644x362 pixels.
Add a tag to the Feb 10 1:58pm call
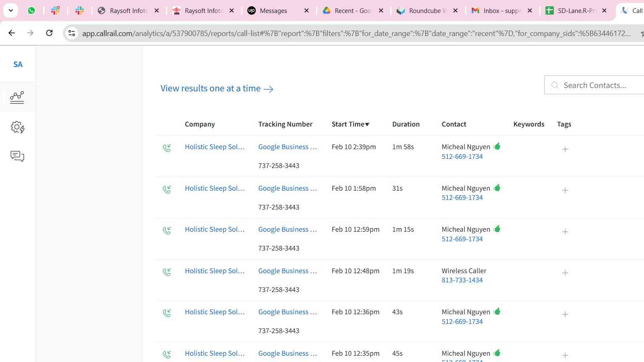pos(565,190)
